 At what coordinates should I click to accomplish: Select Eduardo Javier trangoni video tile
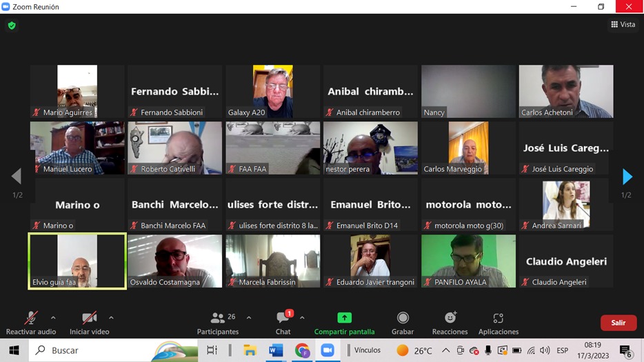pos(370,261)
